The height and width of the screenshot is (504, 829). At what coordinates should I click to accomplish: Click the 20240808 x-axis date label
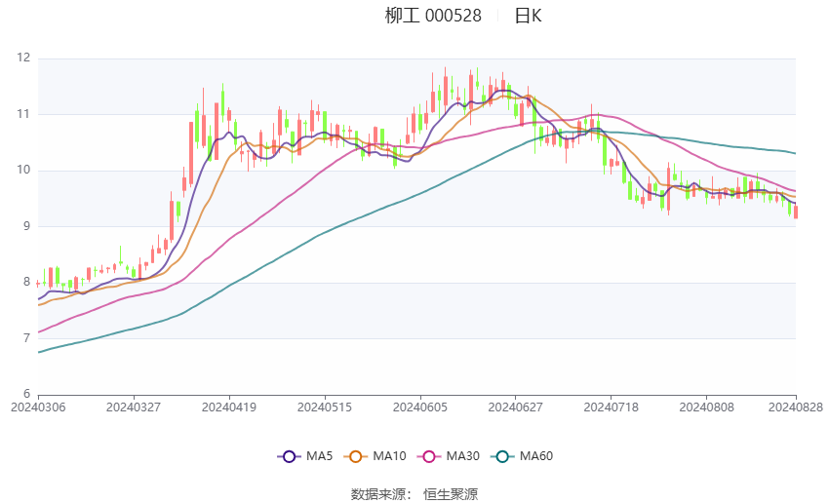tap(706, 407)
